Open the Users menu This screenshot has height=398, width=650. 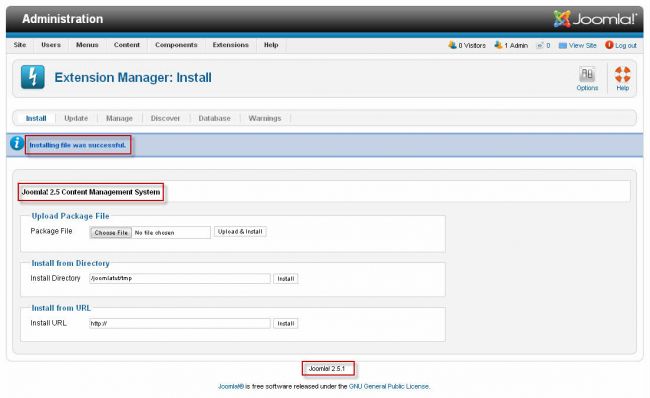tap(51, 45)
